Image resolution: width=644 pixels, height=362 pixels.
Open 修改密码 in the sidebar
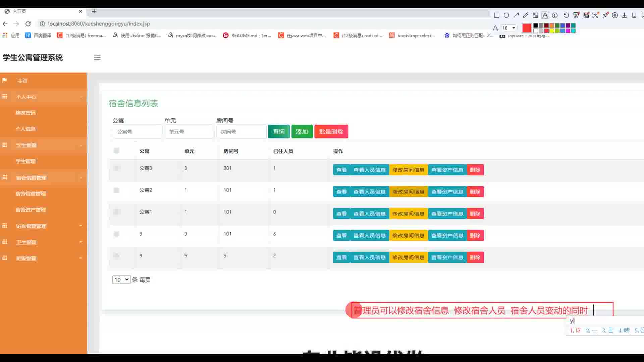point(25,113)
